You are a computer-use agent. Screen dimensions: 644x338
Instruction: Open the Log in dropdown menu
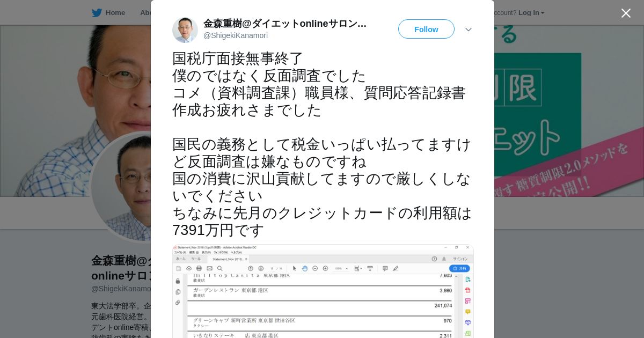[x=531, y=12]
